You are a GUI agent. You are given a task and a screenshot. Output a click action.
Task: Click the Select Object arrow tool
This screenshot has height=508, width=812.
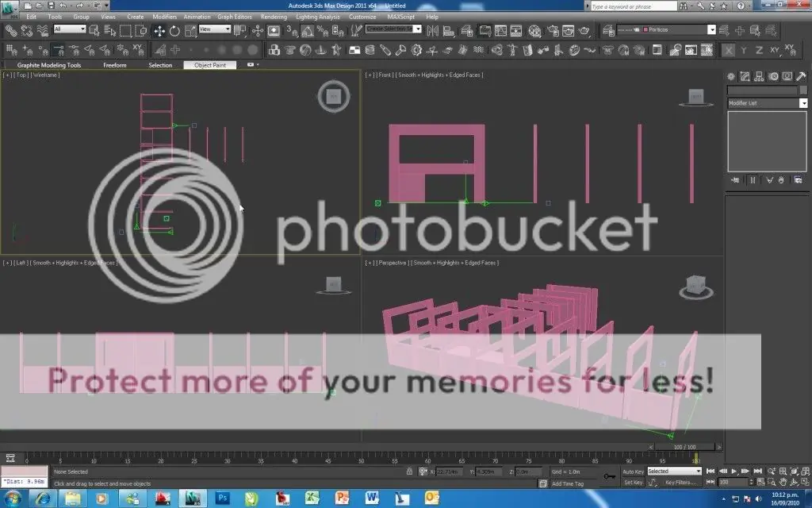pos(94,31)
